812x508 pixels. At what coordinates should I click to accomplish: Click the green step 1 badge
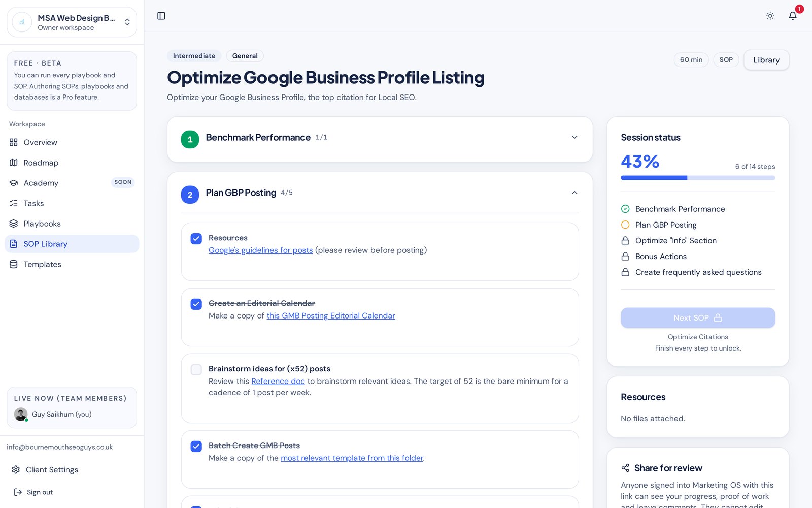click(190, 139)
